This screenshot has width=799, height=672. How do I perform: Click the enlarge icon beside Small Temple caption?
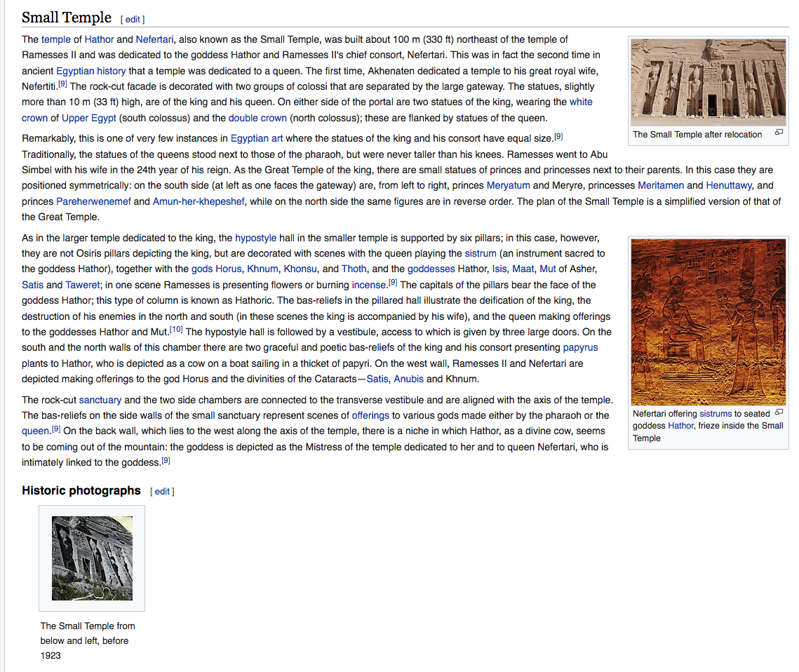pos(778,133)
